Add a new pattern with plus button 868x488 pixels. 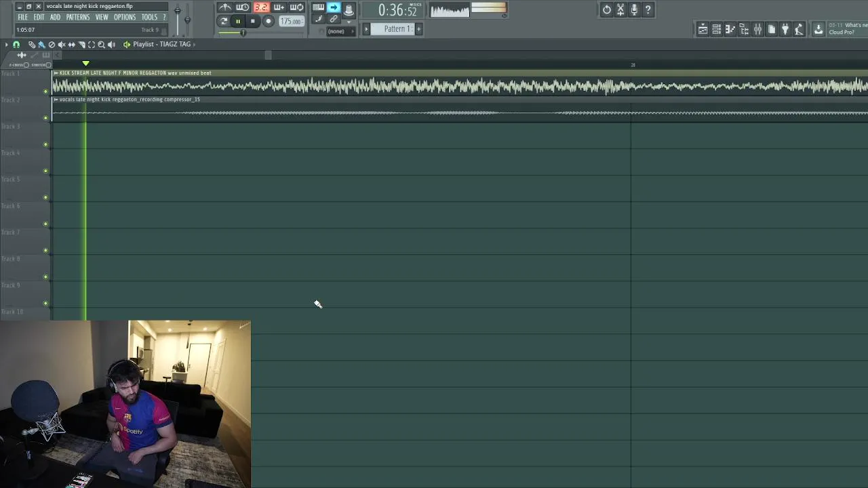(x=418, y=28)
